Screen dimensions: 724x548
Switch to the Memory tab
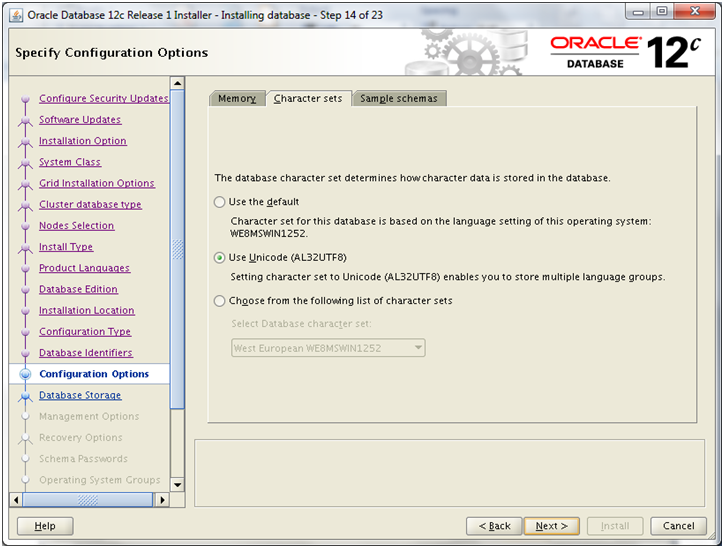pos(237,98)
